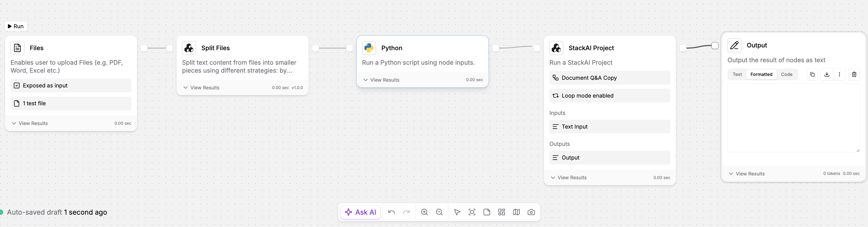Image resolution: width=868 pixels, height=227 pixels.
Task: Delete the Output node via trash icon
Action: point(854,74)
